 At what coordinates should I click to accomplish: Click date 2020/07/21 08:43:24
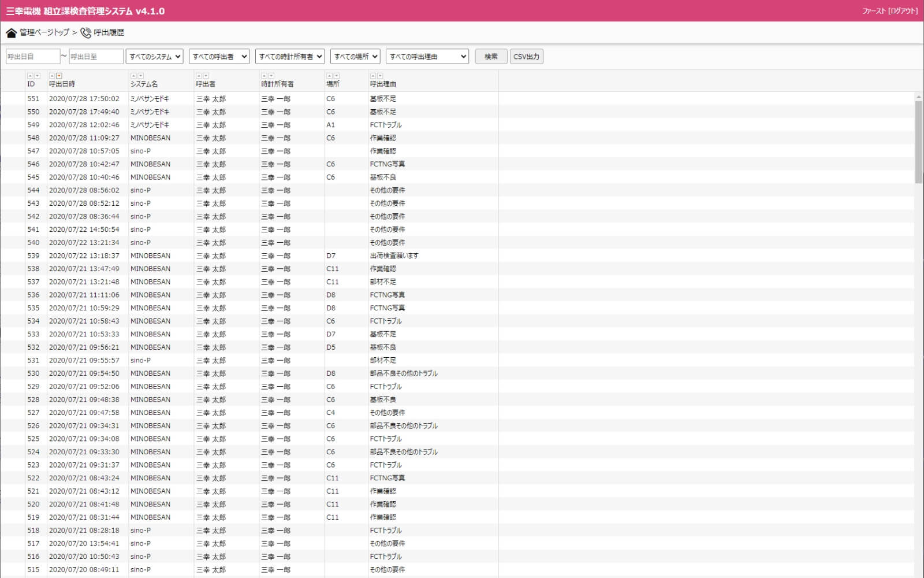click(x=84, y=478)
